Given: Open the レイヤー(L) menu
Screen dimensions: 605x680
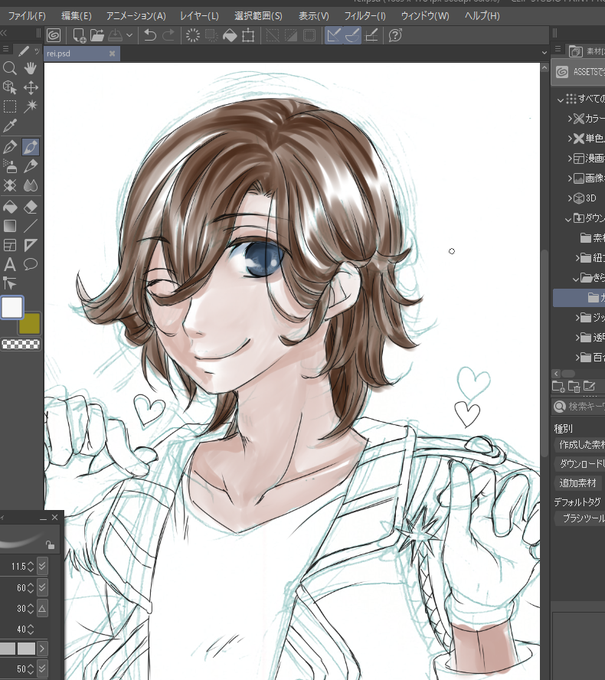Looking at the screenshot, I should [199, 16].
